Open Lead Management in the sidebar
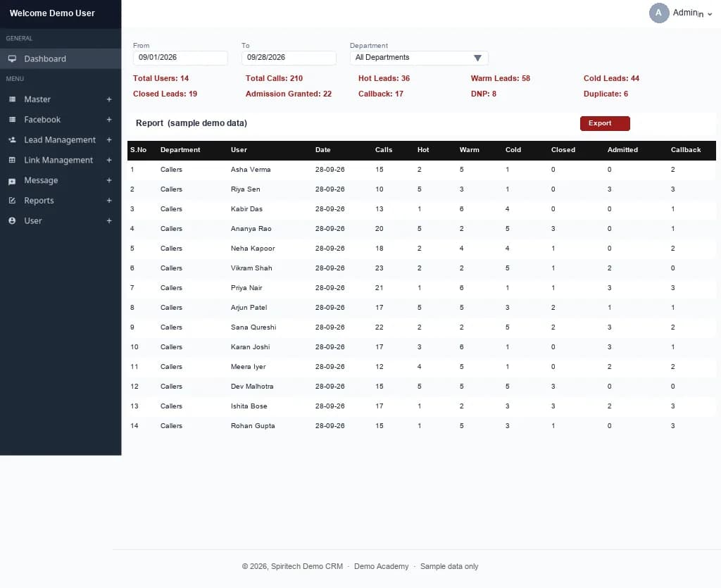This screenshot has height=588, width=721. pos(60,139)
